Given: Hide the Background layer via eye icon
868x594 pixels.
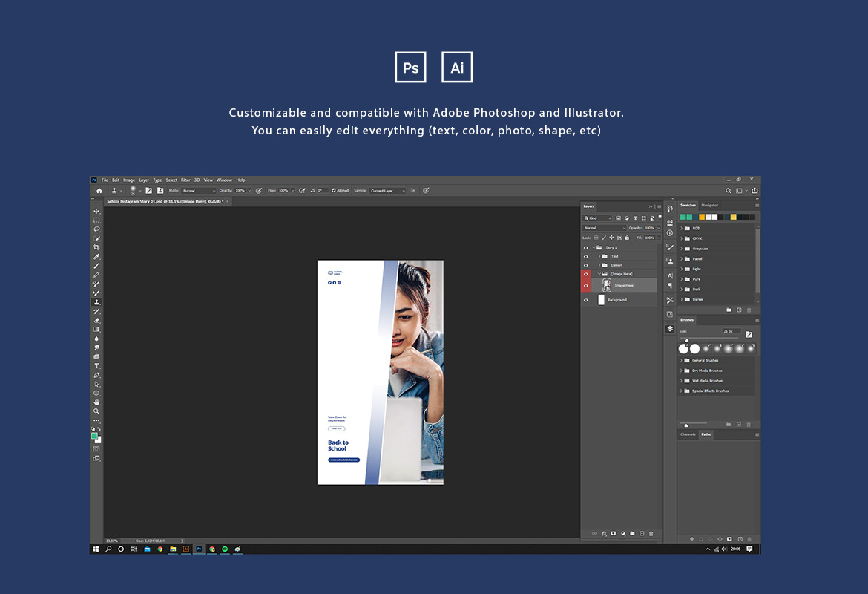Looking at the screenshot, I should 586,300.
